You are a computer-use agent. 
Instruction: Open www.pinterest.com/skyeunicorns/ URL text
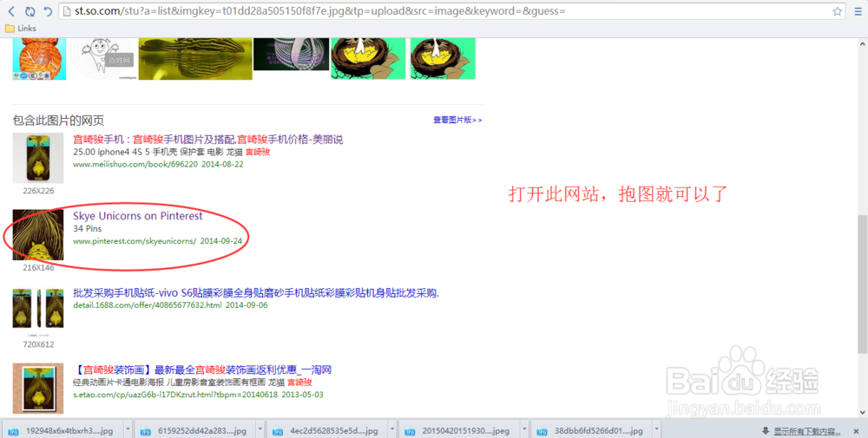[x=135, y=241]
